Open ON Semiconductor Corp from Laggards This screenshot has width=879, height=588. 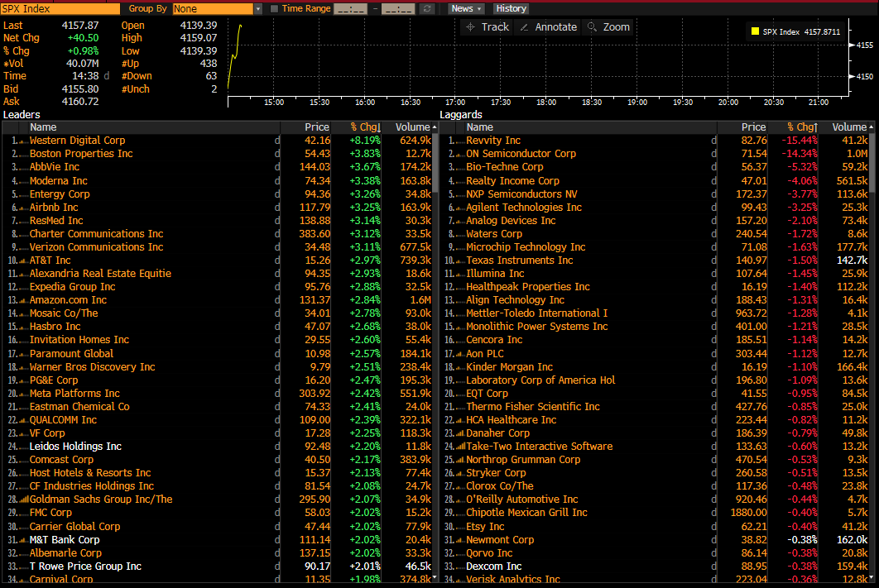pos(521,154)
